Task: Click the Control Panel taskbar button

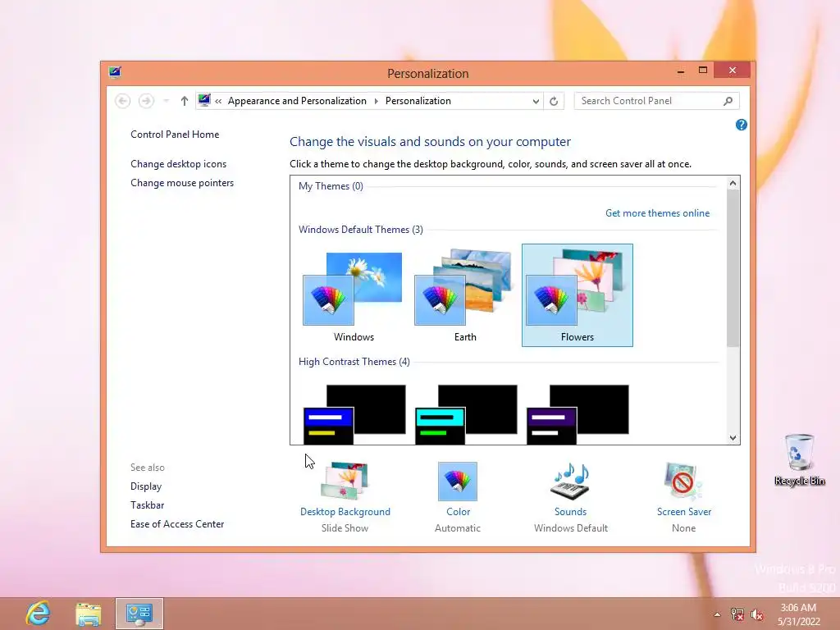Action: (139, 614)
